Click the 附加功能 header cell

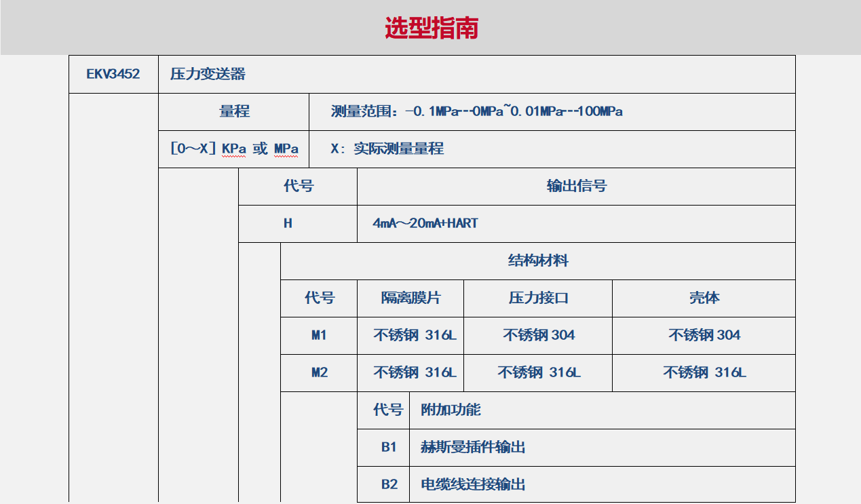point(451,410)
